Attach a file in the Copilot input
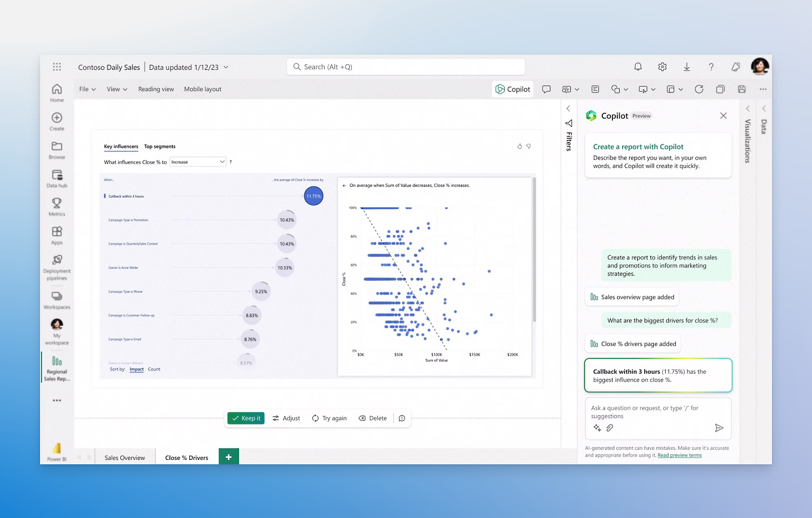 coord(609,428)
